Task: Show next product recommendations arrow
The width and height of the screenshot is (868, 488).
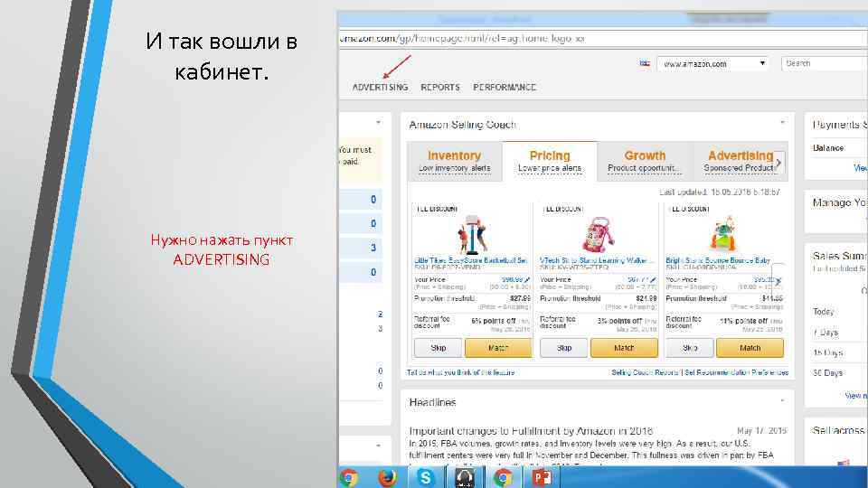Action: (x=778, y=281)
